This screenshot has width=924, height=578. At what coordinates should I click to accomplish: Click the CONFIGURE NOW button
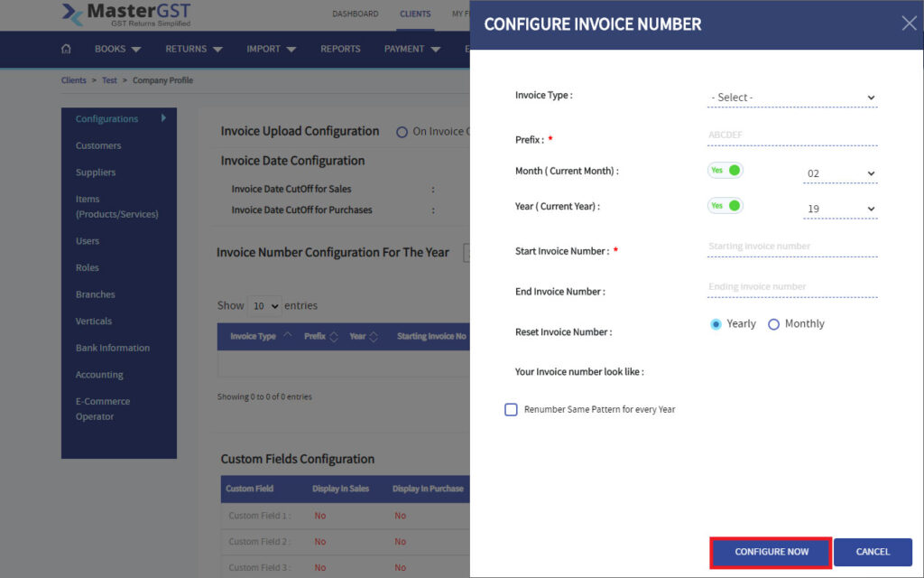(770, 552)
